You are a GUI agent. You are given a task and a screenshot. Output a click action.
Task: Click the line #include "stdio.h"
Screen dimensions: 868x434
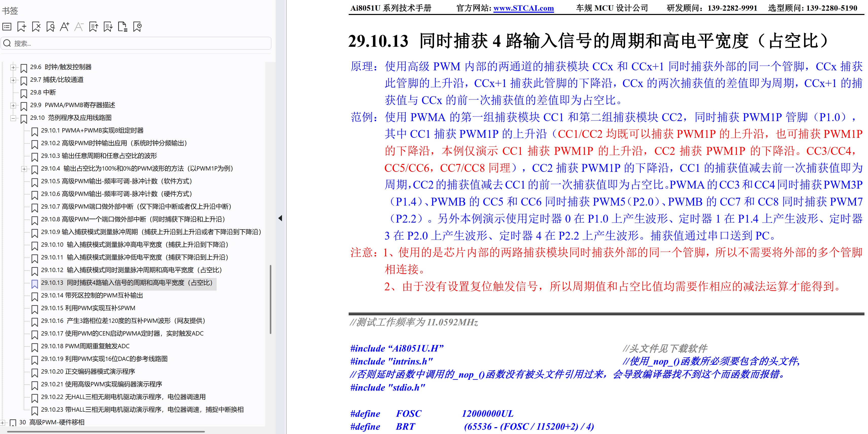point(387,388)
